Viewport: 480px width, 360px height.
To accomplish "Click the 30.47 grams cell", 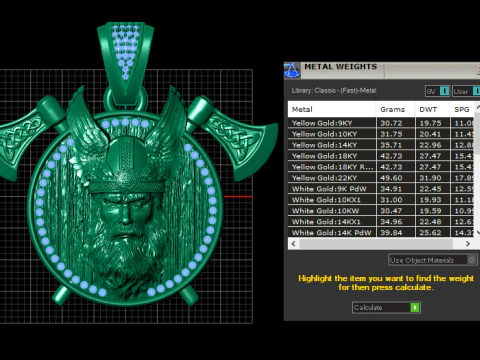I will click(x=396, y=211).
